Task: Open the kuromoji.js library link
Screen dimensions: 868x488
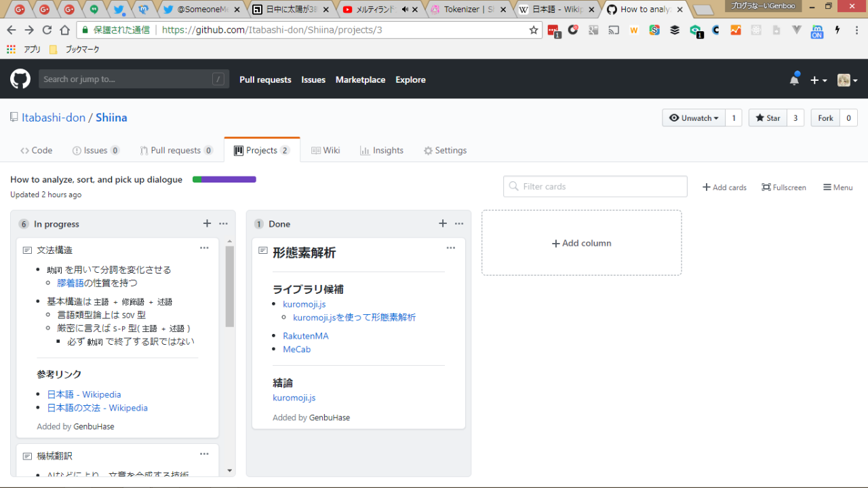Action: tap(304, 305)
